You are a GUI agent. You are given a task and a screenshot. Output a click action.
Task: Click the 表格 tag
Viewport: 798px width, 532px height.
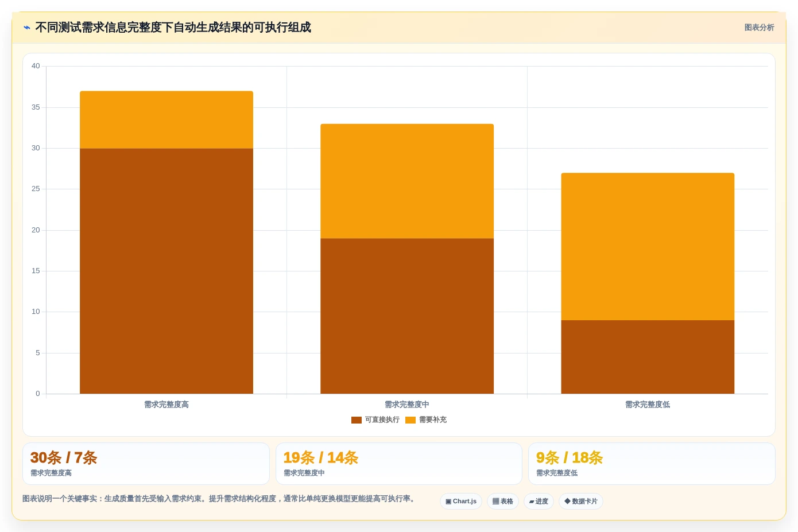point(503,501)
